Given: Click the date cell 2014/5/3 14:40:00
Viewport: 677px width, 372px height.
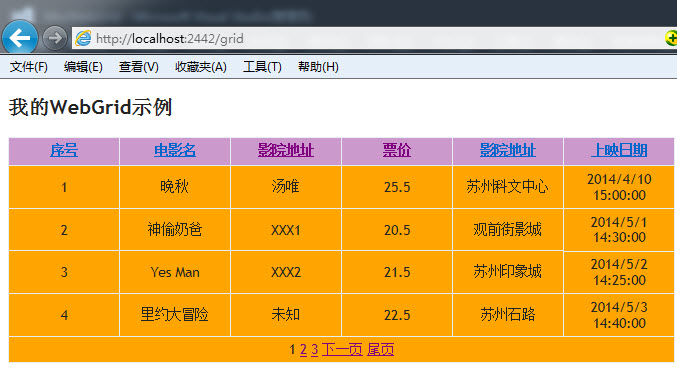Looking at the screenshot, I should click(x=619, y=315).
